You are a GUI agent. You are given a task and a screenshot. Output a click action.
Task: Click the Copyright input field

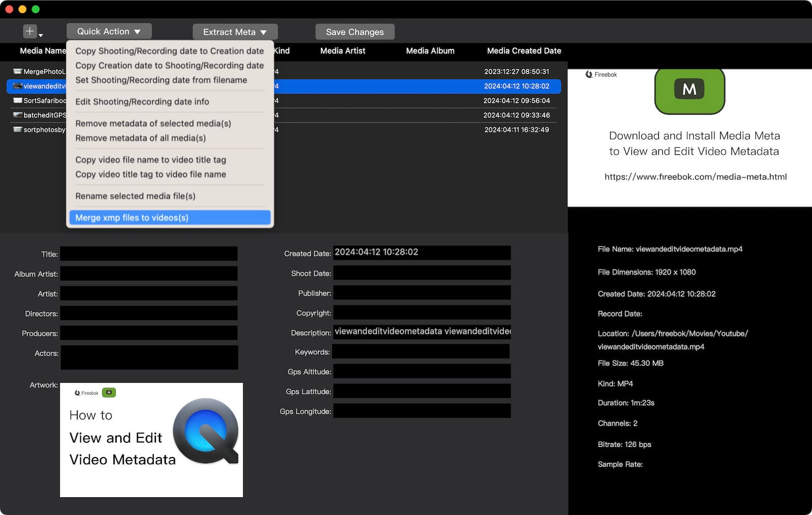point(422,313)
